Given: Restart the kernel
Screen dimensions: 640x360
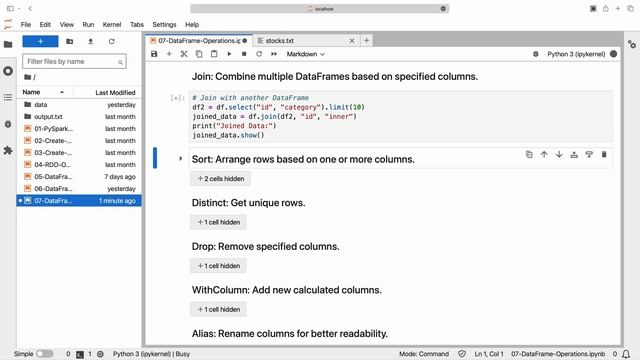Looking at the screenshot, I should (x=259, y=54).
